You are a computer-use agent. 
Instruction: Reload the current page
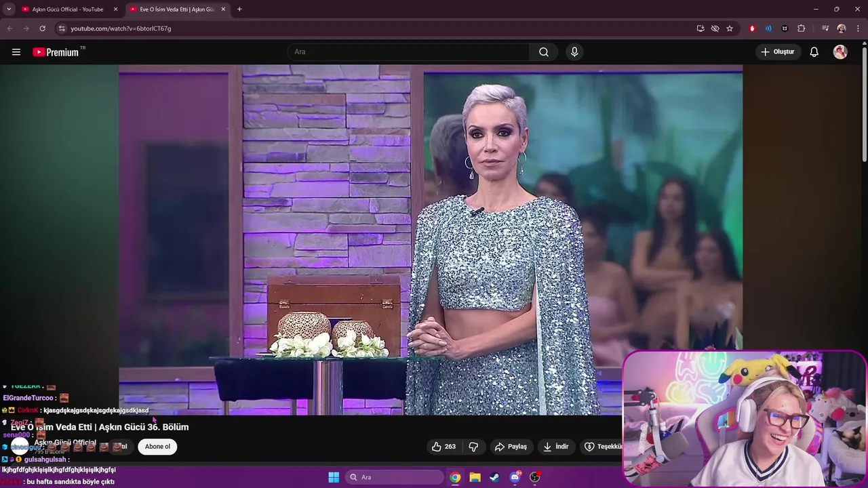[42, 28]
